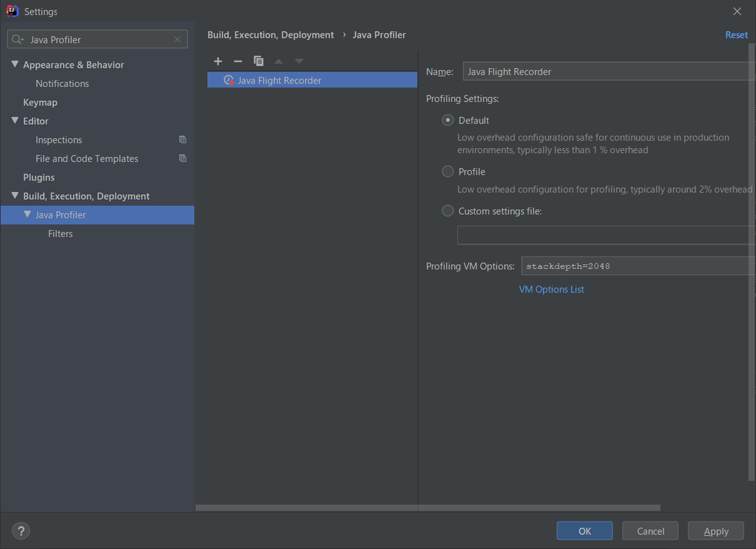Screen dimensions: 756x549
Task: Move configuration up arrow
Action: click(x=278, y=61)
